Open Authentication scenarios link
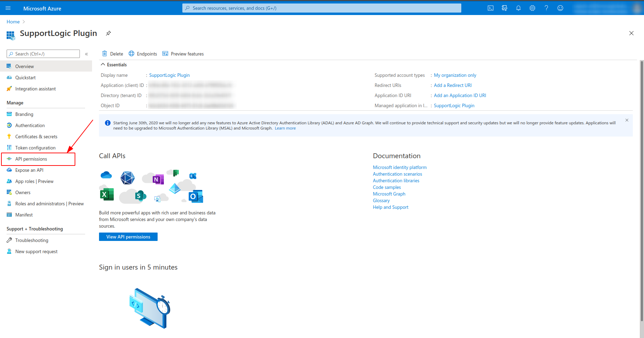The image size is (644, 338). click(x=397, y=174)
